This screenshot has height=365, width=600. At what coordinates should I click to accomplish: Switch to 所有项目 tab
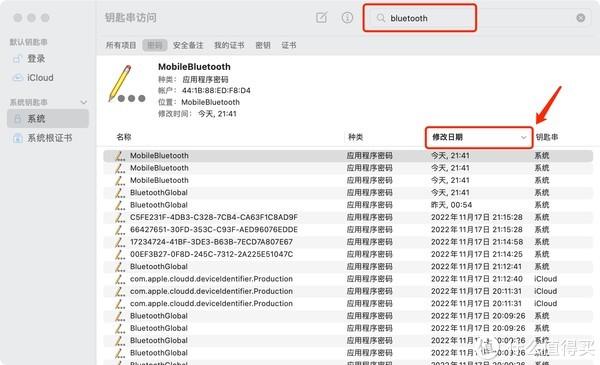pyautogui.click(x=121, y=45)
